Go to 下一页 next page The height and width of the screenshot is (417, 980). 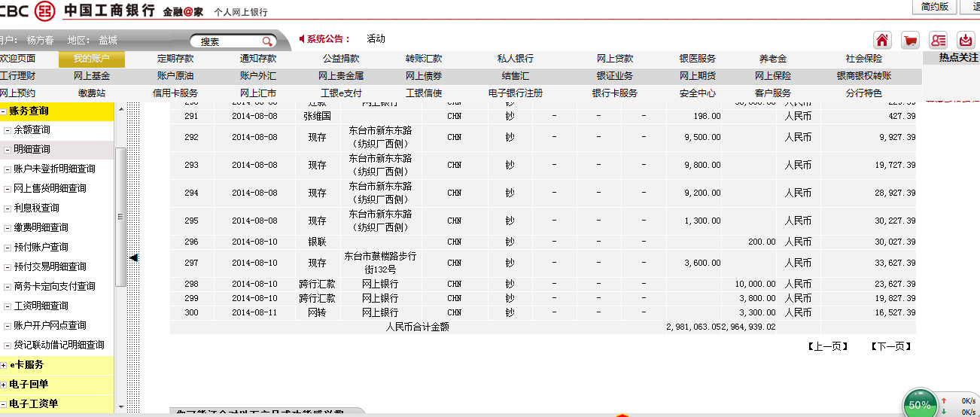click(891, 346)
